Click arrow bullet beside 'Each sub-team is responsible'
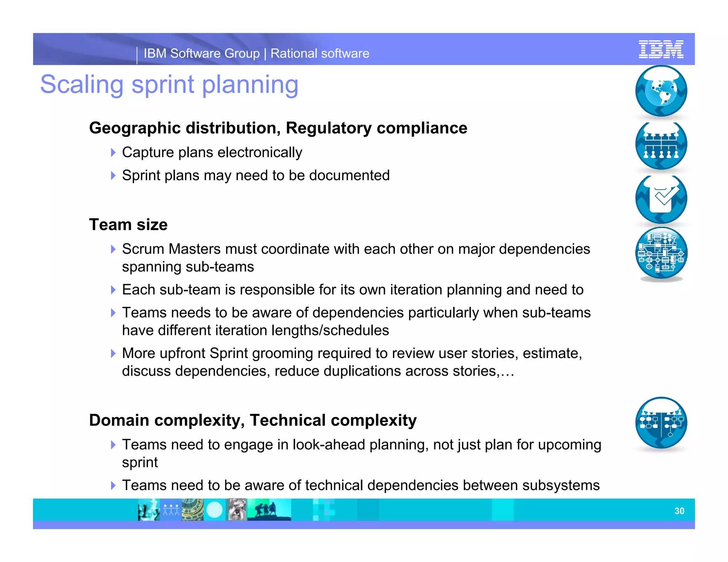 tap(113, 290)
